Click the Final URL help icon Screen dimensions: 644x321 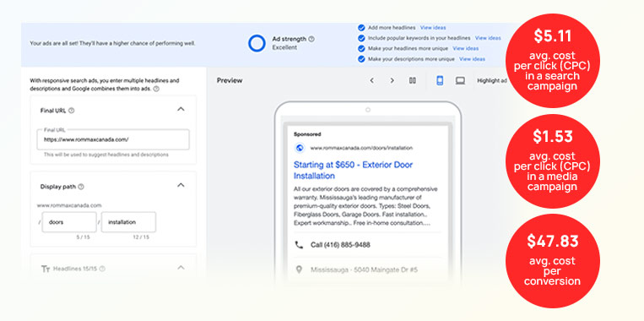coord(72,110)
